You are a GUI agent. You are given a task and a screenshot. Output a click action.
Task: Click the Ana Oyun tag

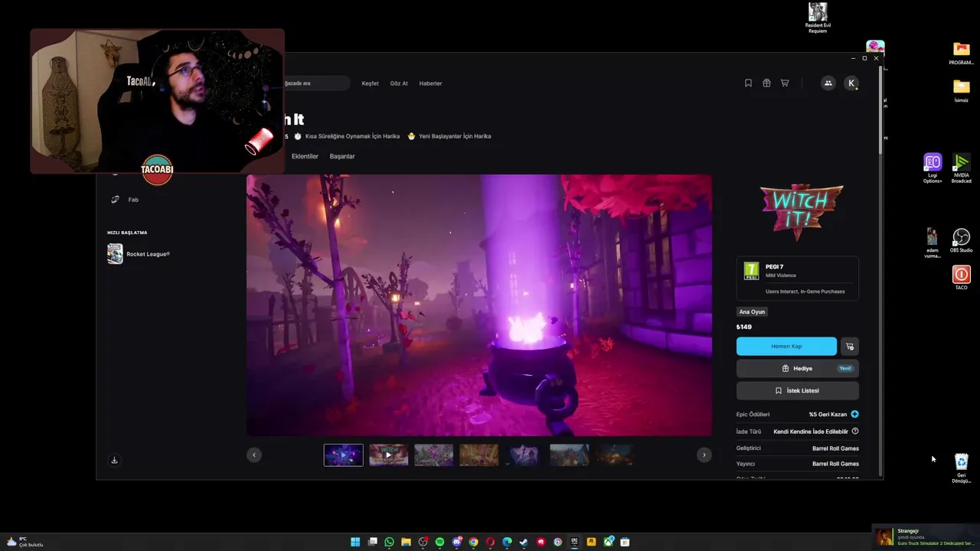tap(752, 311)
